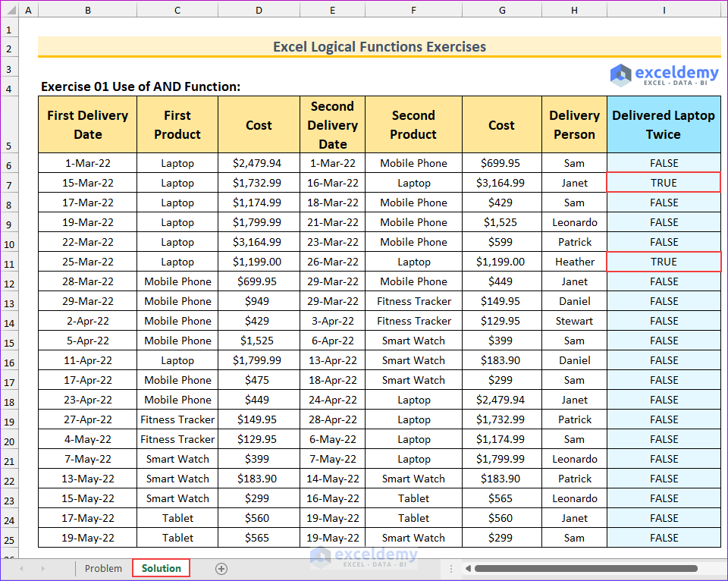Add a new sheet with plus icon
The width and height of the screenshot is (728, 581).
[x=221, y=568]
